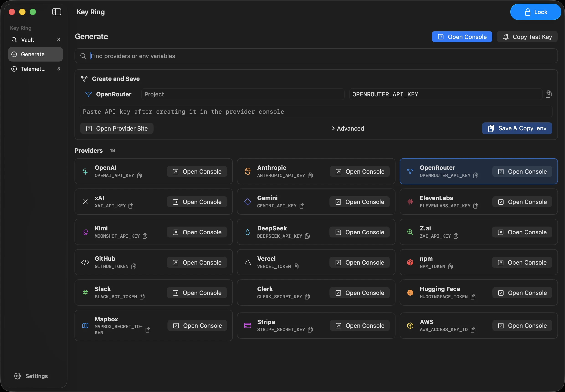Screen dimensions: 565x392
Task: Click the Hugging Face emoji icon
Action: (410, 293)
